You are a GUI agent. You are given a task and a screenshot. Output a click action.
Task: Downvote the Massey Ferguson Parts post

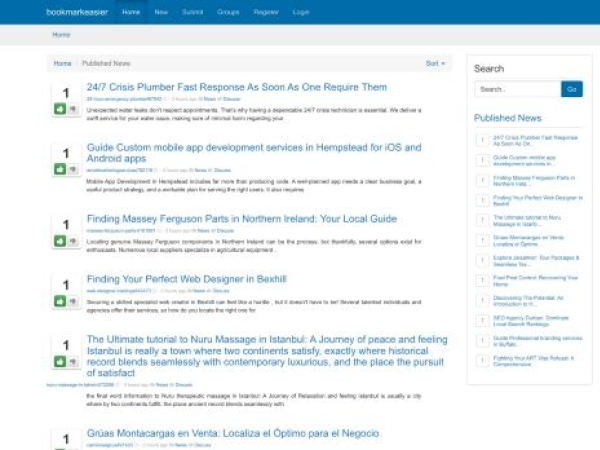click(x=73, y=241)
